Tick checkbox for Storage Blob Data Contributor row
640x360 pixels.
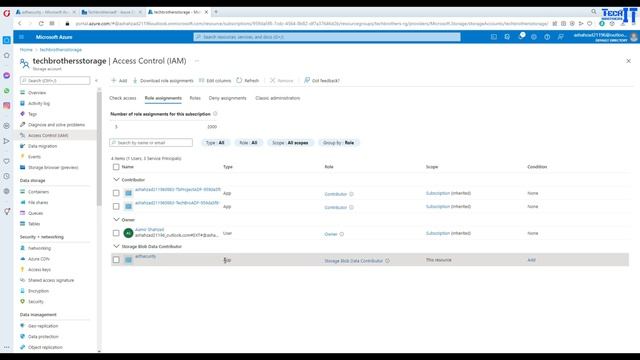click(116, 260)
